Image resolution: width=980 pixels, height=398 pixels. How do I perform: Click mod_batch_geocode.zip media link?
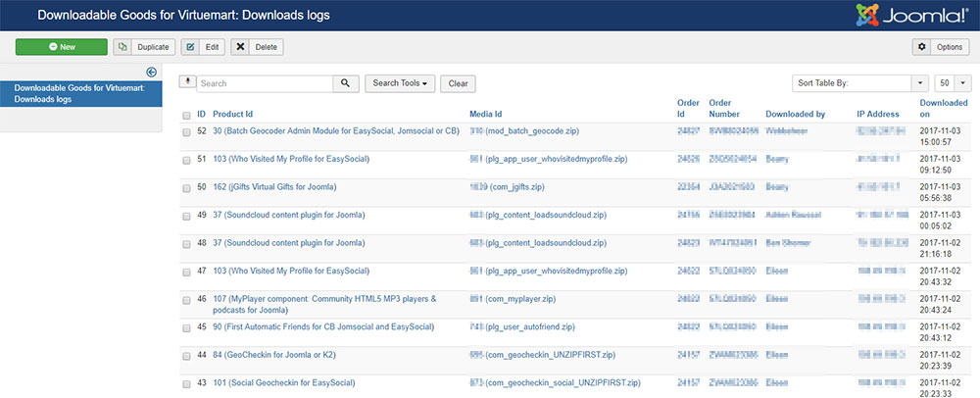524,131
